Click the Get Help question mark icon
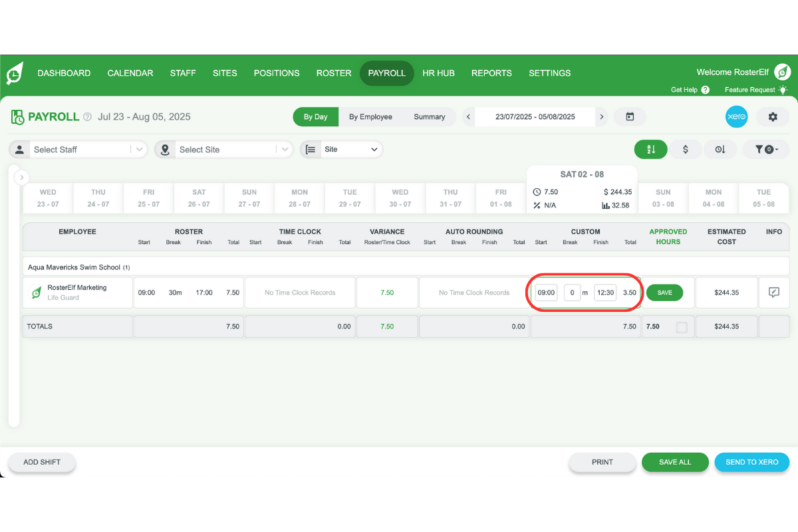Viewport: 798px width, 532px height. pyautogui.click(x=706, y=89)
